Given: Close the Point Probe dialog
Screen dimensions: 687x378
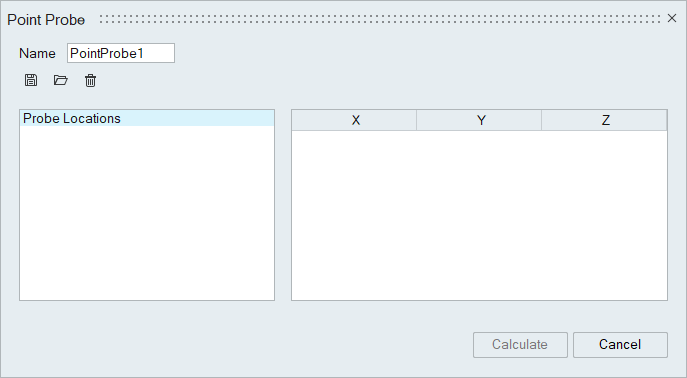Looking at the screenshot, I should coord(672,18).
